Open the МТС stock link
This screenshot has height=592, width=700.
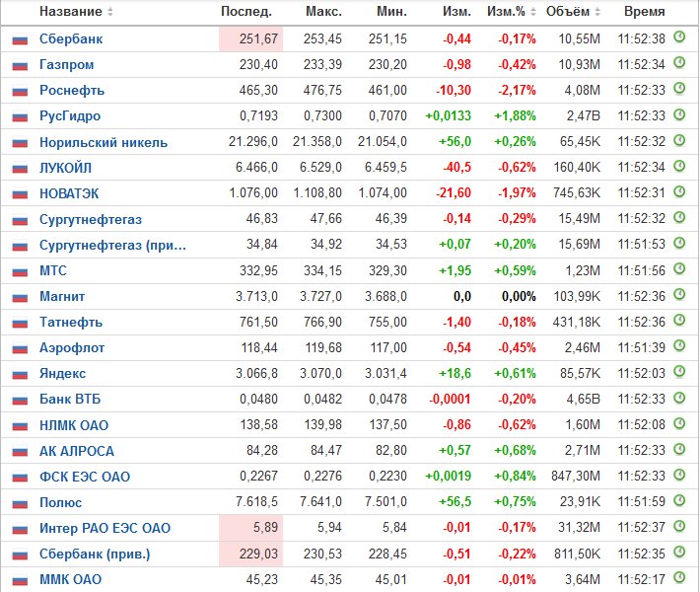(52, 270)
